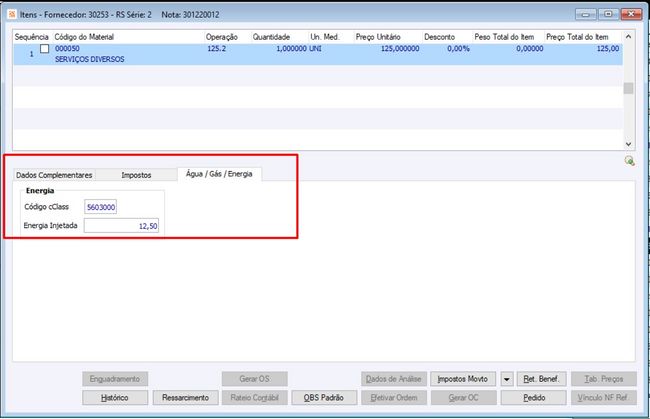The image size is (650, 419).
Task: Click the operation value 125.2
Action: 216,48
